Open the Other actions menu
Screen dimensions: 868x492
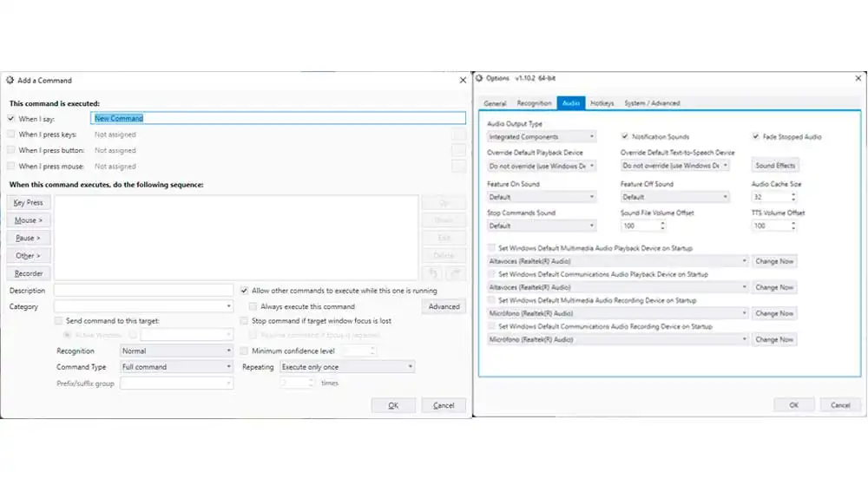point(29,256)
